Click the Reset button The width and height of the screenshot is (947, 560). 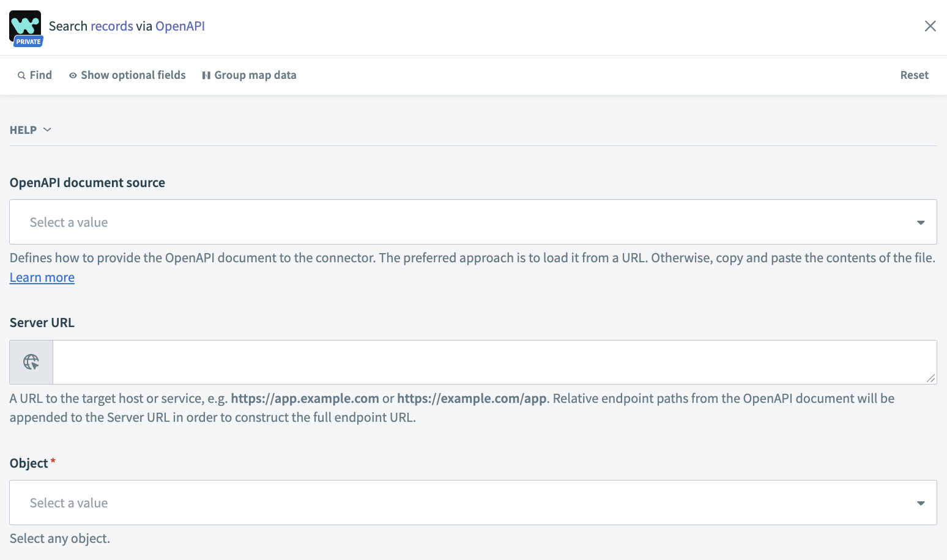[x=914, y=75]
